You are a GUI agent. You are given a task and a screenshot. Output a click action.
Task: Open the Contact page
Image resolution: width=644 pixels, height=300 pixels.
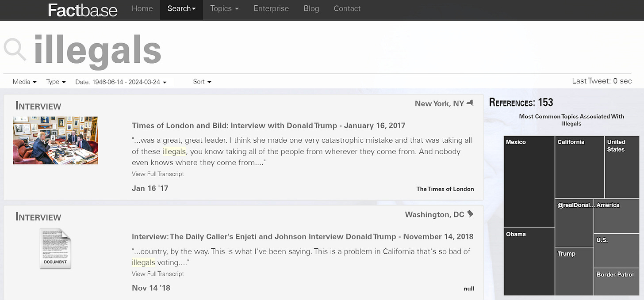(x=347, y=8)
